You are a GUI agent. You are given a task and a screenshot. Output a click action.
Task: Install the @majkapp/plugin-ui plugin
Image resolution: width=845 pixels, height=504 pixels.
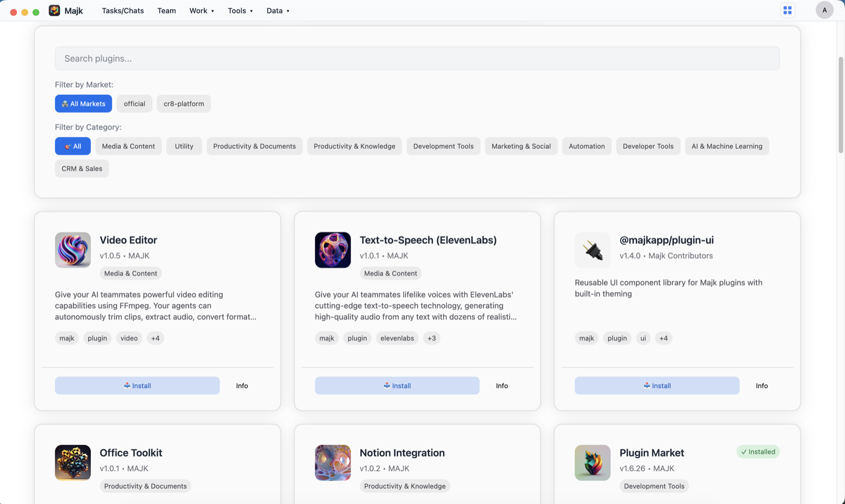coord(657,386)
